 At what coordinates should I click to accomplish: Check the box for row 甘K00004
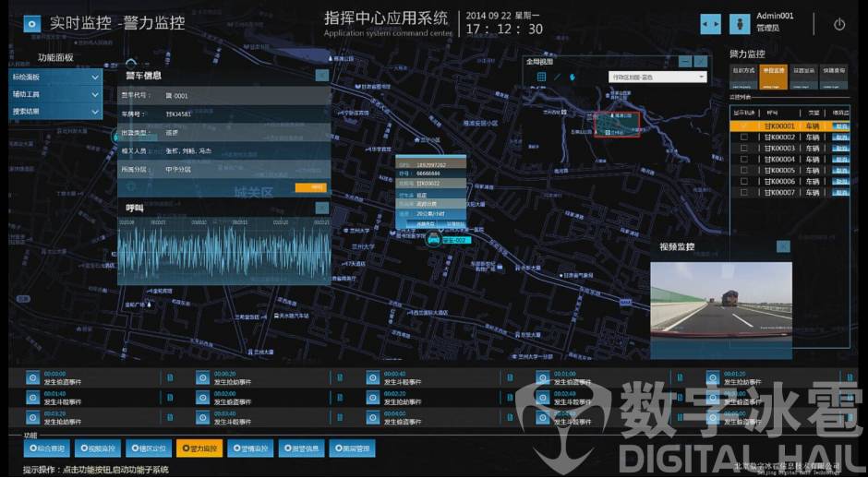coord(743,160)
